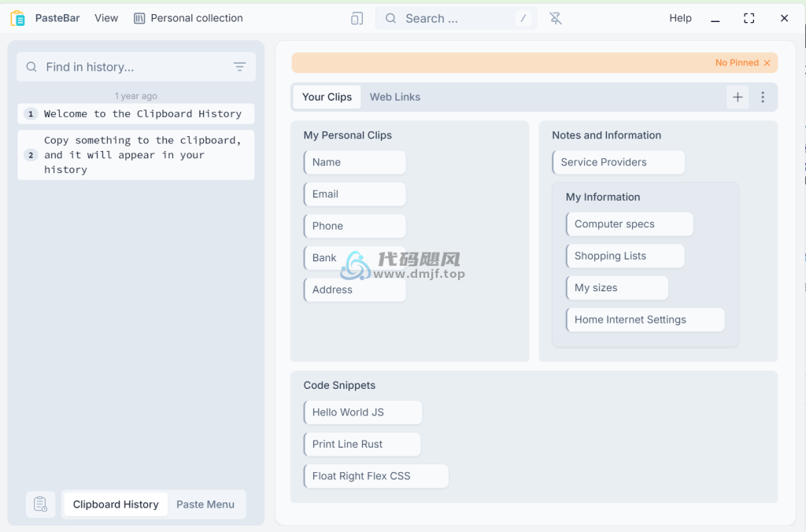The height and width of the screenshot is (532, 806).
Task: Open the Personal collection selector
Action: 188,18
